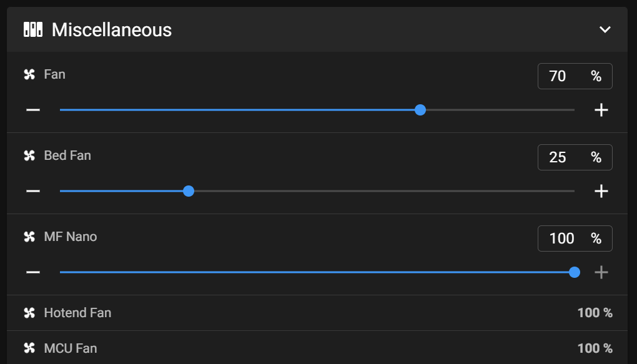Click the greyed-out plus button for MF Nano
Image resolution: width=637 pixels, height=364 pixels.
(601, 272)
